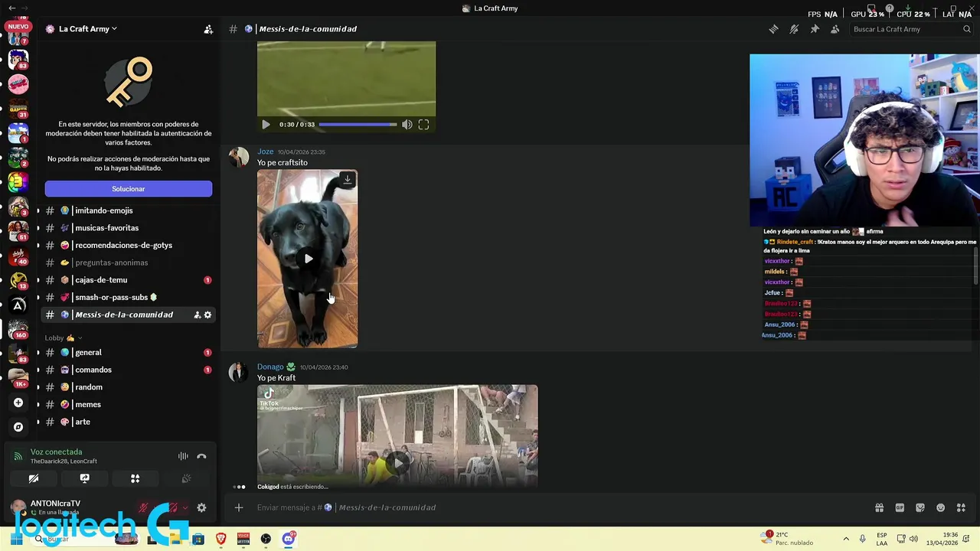Open settings gear of Messis-de-la-comunidad channel
The height and width of the screenshot is (551, 980).
pyautogui.click(x=207, y=315)
